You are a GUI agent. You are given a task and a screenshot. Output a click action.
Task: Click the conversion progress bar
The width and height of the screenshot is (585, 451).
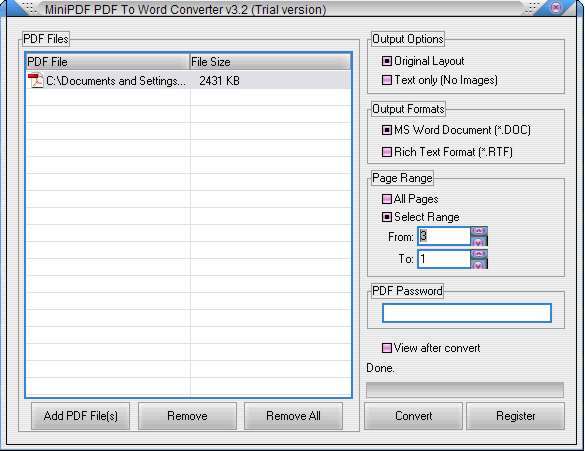coord(465,390)
